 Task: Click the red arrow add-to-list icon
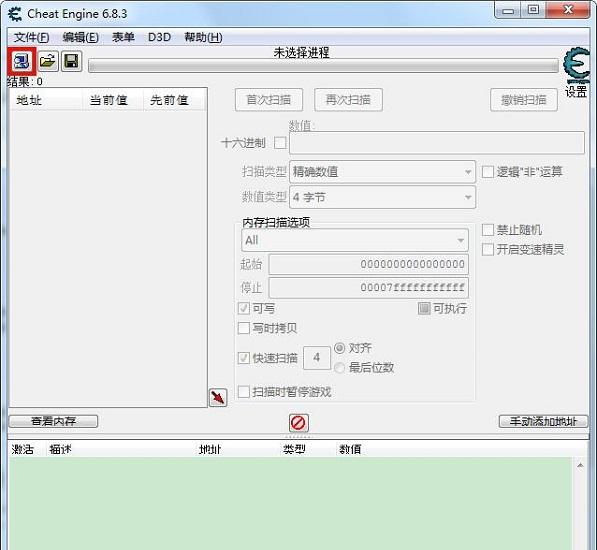218,398
